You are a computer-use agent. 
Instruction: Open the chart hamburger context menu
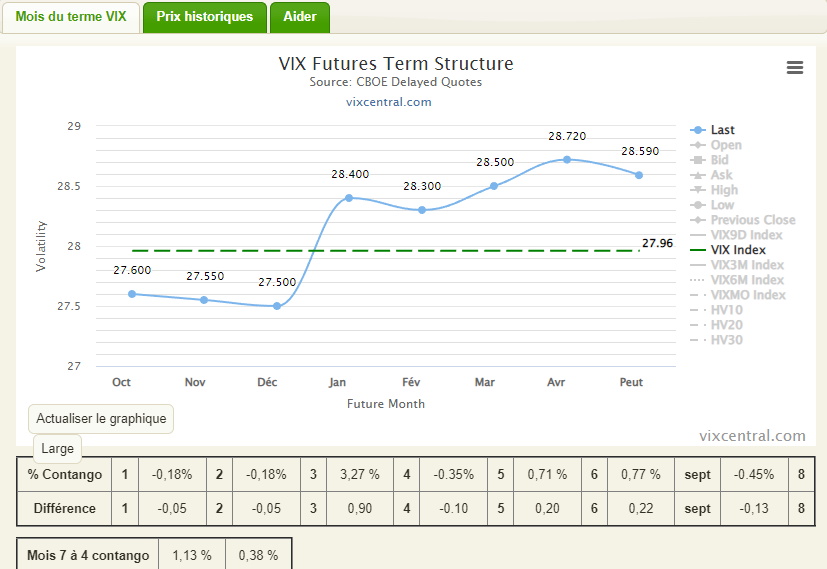click(x=795, y=68)
